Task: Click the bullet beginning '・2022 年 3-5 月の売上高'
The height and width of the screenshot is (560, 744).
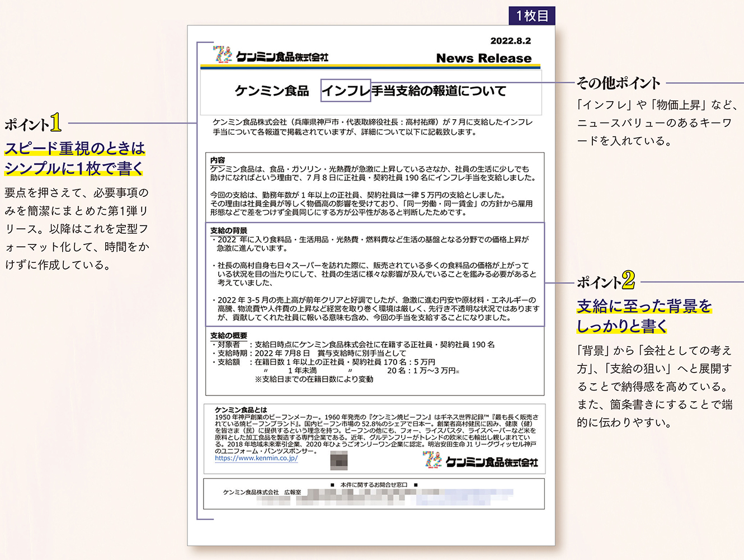Action: coord(375,309)
